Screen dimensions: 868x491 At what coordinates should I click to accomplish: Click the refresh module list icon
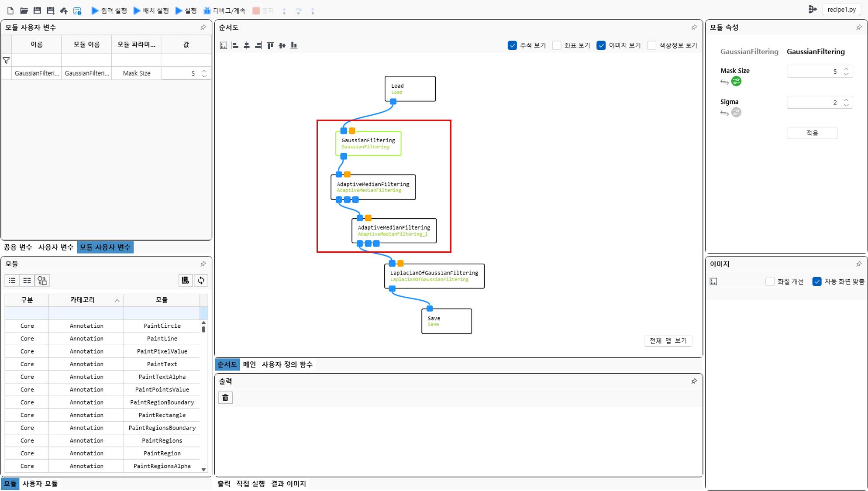pyautogui.click(x=201, y=280)
